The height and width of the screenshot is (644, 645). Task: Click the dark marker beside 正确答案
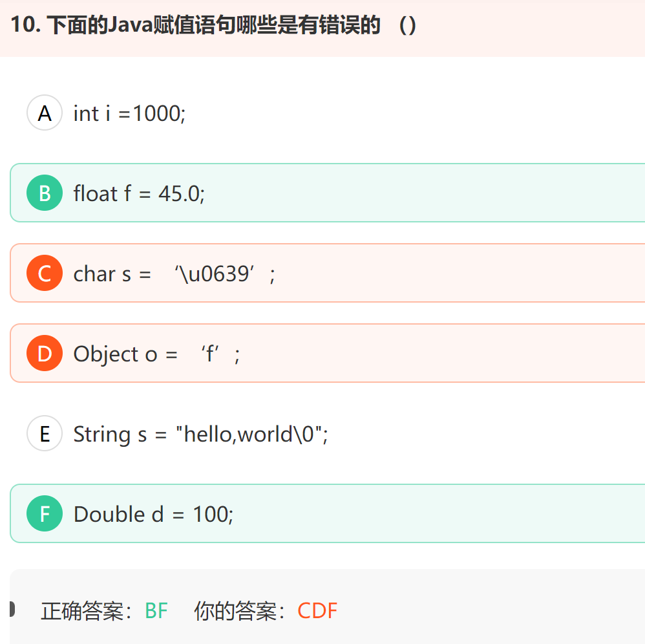12,608
